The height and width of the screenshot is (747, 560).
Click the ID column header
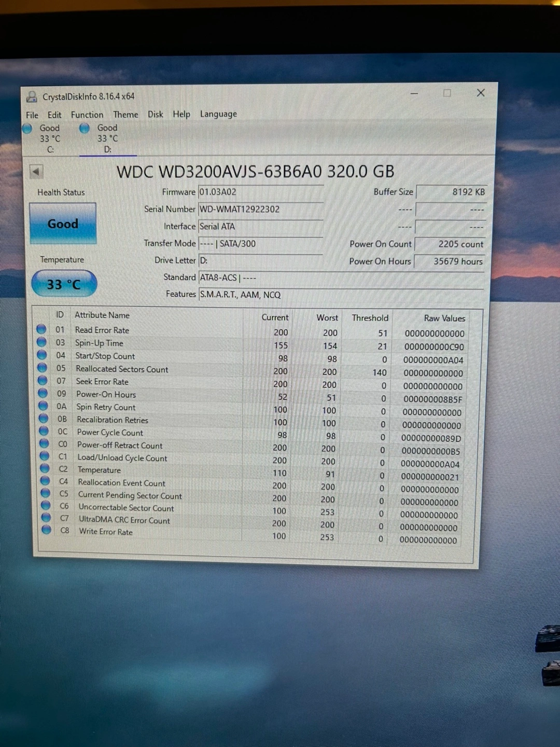pyautogui.click(x=60, y=314)
